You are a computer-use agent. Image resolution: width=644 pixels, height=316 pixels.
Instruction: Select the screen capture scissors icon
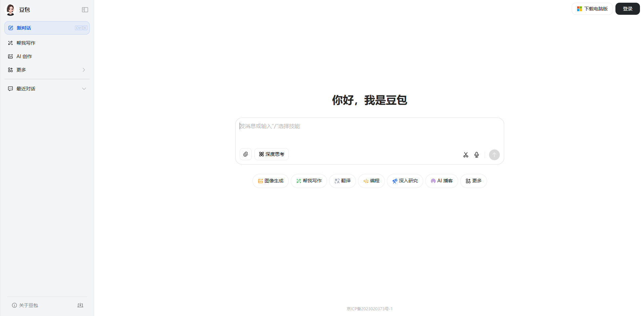click(466, 155)
